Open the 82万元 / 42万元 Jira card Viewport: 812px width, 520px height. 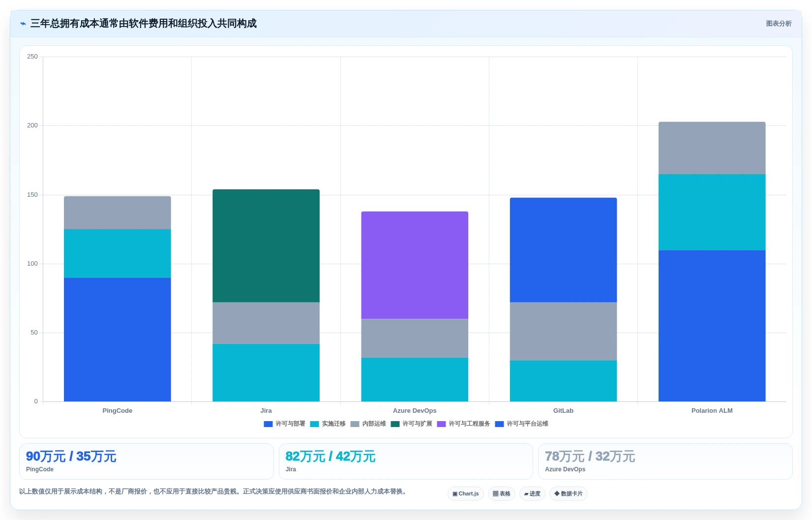pos(406,461)
